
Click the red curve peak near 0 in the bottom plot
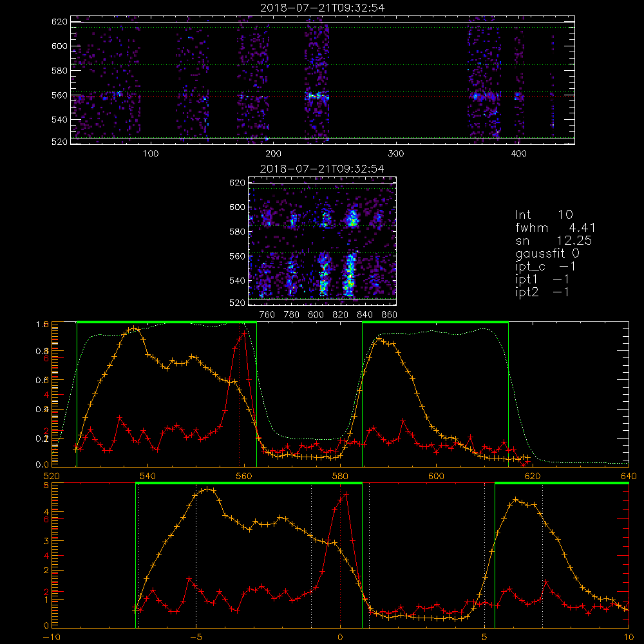pos(346,494)
